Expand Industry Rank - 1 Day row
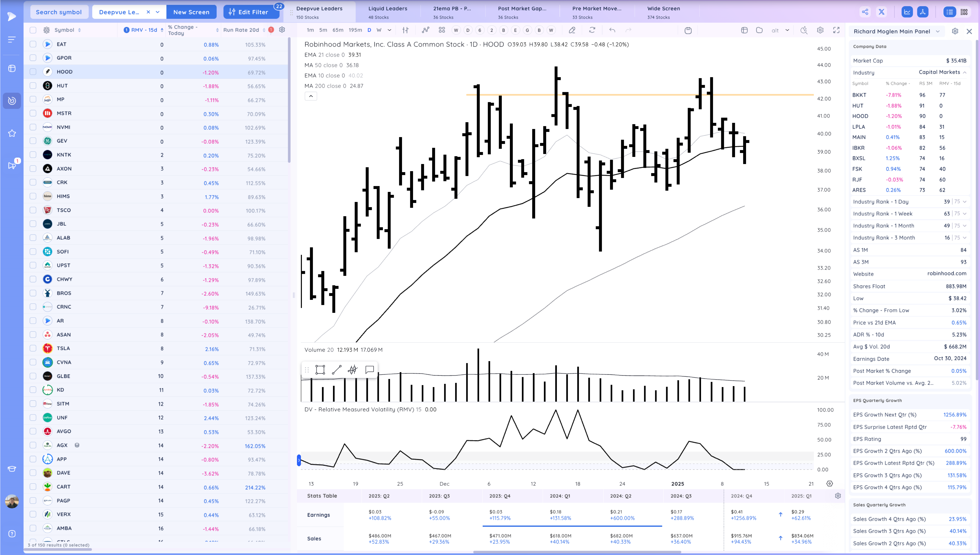The height and width of the screenshot is (555, 980). pos(965,202)
